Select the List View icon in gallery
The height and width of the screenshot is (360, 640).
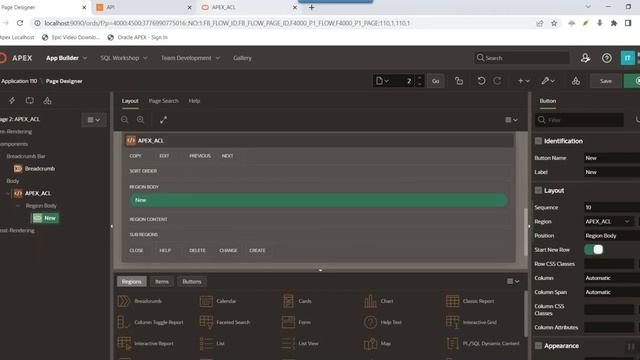288,344
